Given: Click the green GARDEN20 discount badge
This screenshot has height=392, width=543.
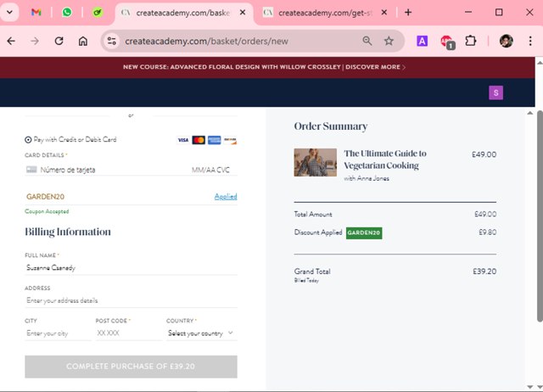Looking at the screenshot, I should (x=364, y=232).
